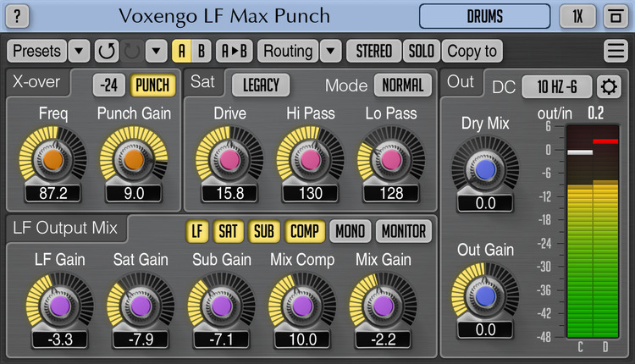Click the Out panel label
This screenshot has height=364, width=635.
[461, 82]
